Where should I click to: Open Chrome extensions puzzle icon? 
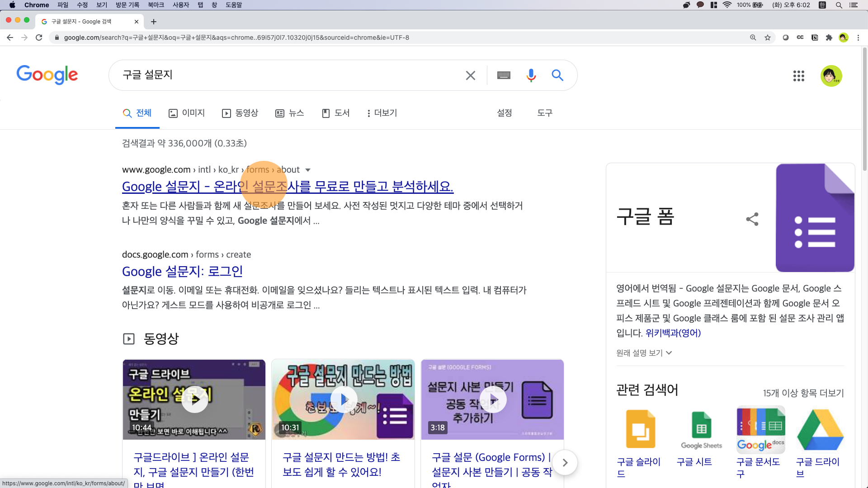point(829,38)
